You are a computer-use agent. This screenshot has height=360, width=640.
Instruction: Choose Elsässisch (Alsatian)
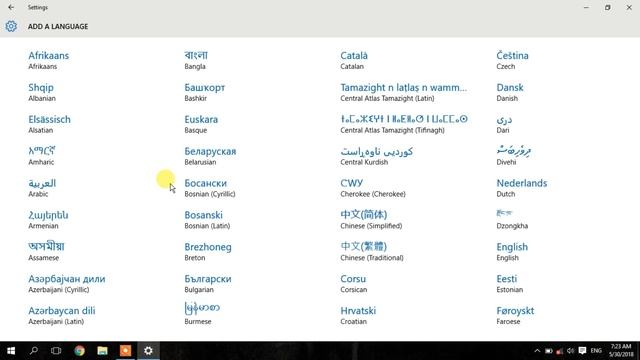[49, 124]
